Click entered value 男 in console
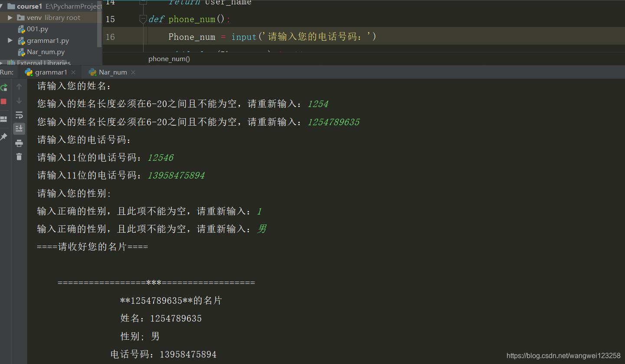This screenshot has width=625, height=364. tap(262, 229)
